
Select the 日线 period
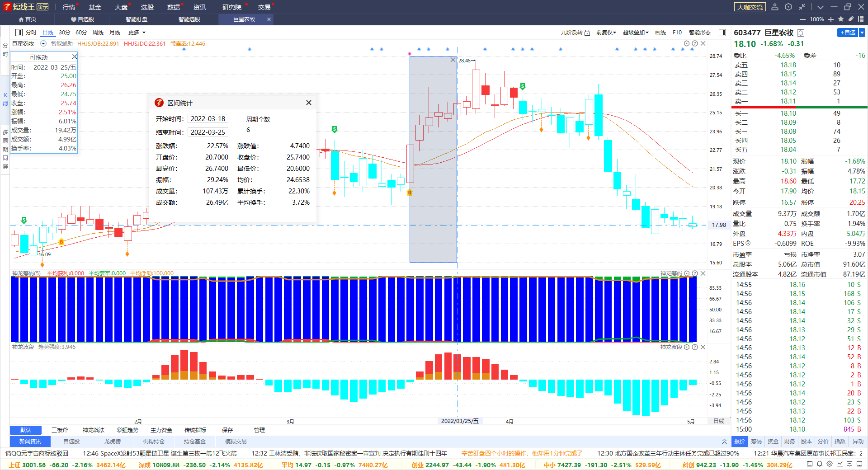(x=48, y=33)
